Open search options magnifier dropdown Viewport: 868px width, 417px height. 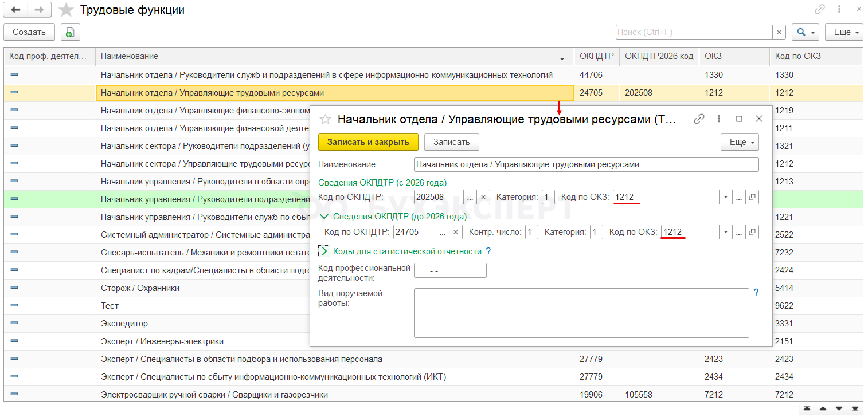click(805, 33)
